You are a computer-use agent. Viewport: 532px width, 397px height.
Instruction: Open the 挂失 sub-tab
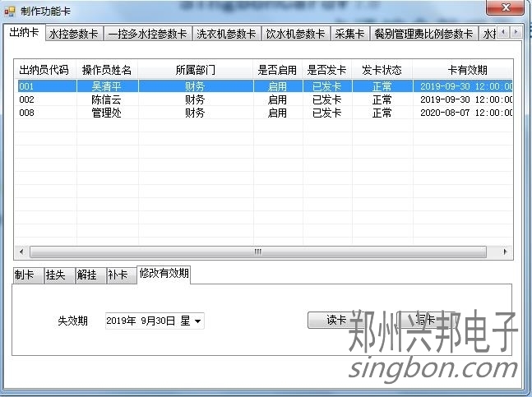[x=55, y=275]
